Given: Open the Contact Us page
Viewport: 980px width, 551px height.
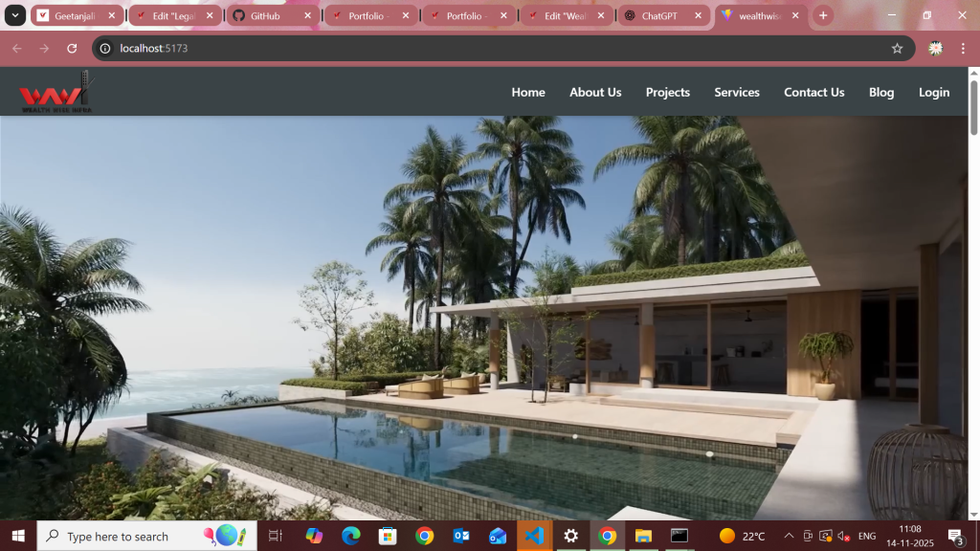Looking at the screenshot, I should click(x=813, y=93).
